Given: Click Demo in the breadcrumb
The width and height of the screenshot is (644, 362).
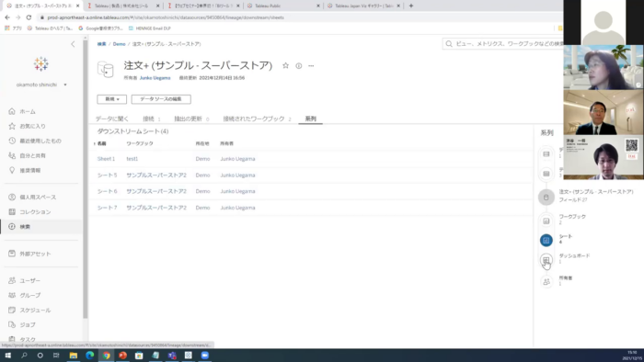Looking at the screenshot, I should coord(119,44).
